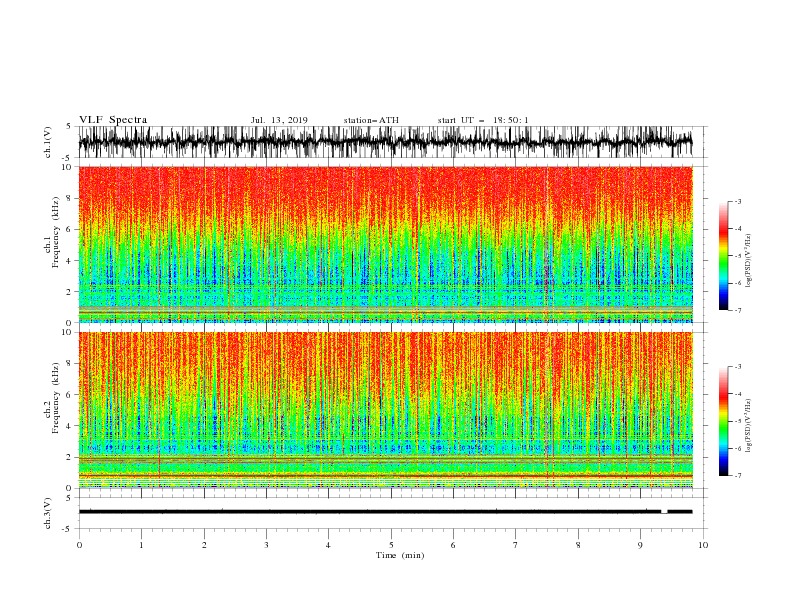Click the ch.2 spectrogram plot area
The width and height of the screenshot is (792, 612).
tap(385, 410)
